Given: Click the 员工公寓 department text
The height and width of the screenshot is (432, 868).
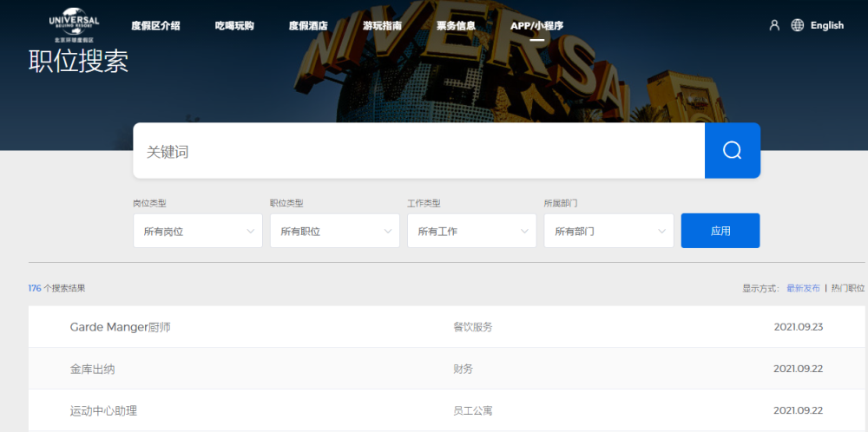Looking at the screenshot, I should 473,411.
